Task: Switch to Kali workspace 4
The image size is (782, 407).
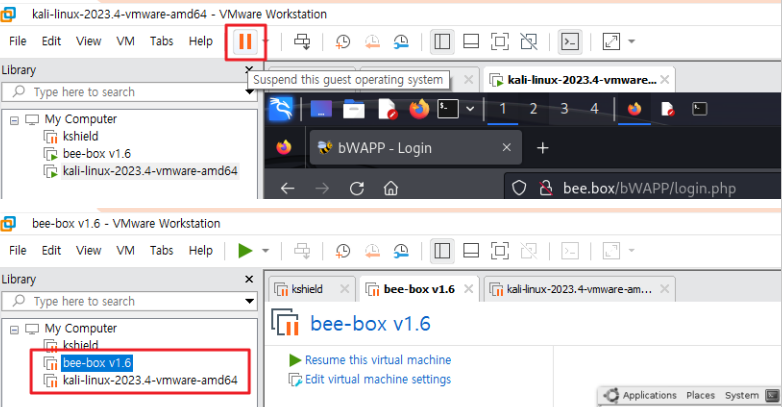Action: tap(594, 109)
